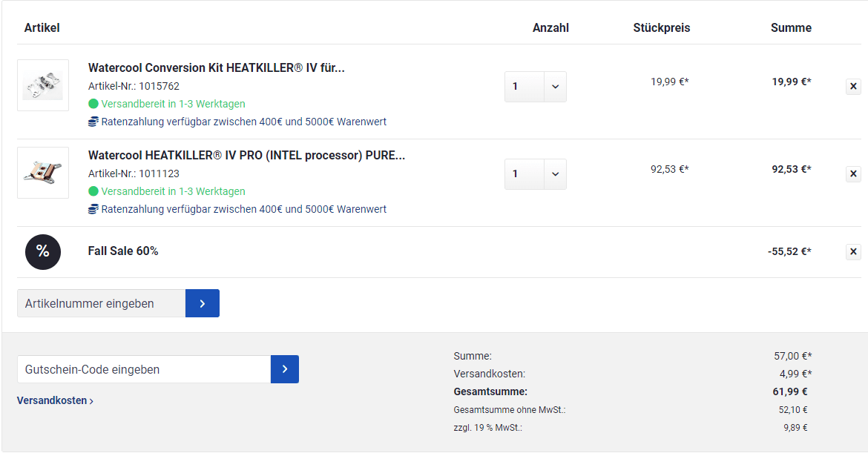Select Artikel-Nr.: 1011123 text
Image resolution: width=868 pixels, height=453 pixels.
click(134, 173)
